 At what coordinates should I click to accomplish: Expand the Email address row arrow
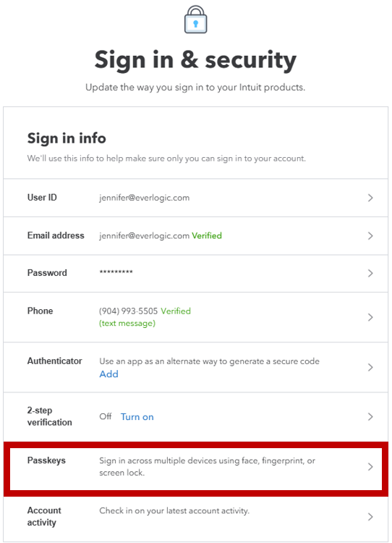370,236
